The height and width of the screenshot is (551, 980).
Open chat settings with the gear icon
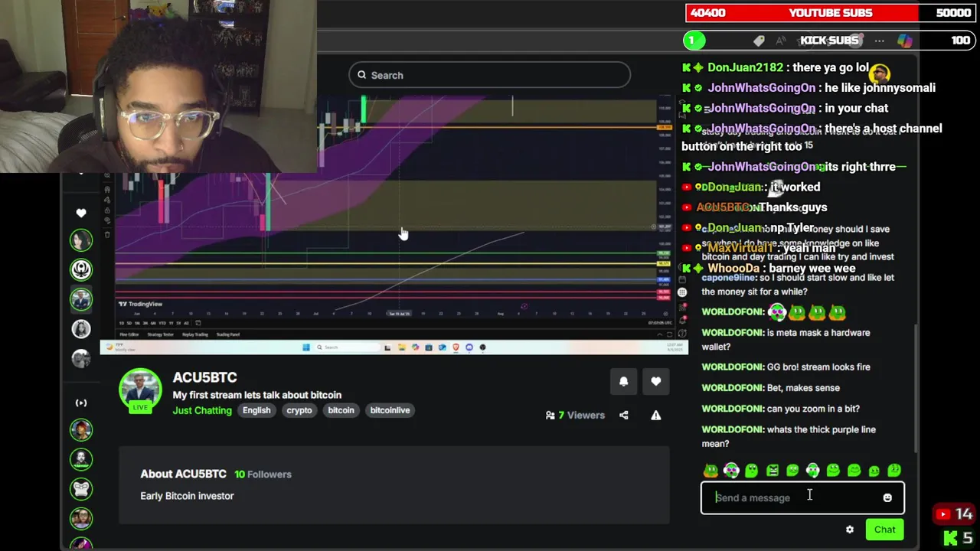coord(850,530)
